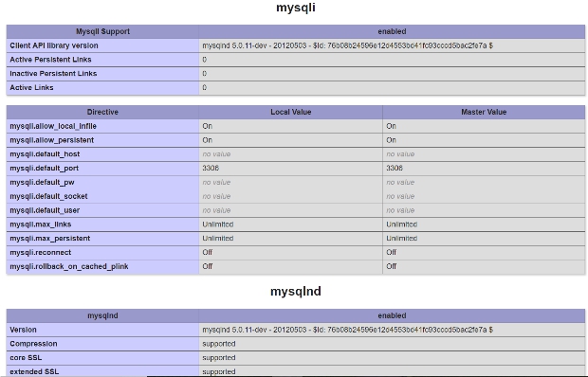
Task: Click "supported" in the extended SSL row
Action: [219, 371]
